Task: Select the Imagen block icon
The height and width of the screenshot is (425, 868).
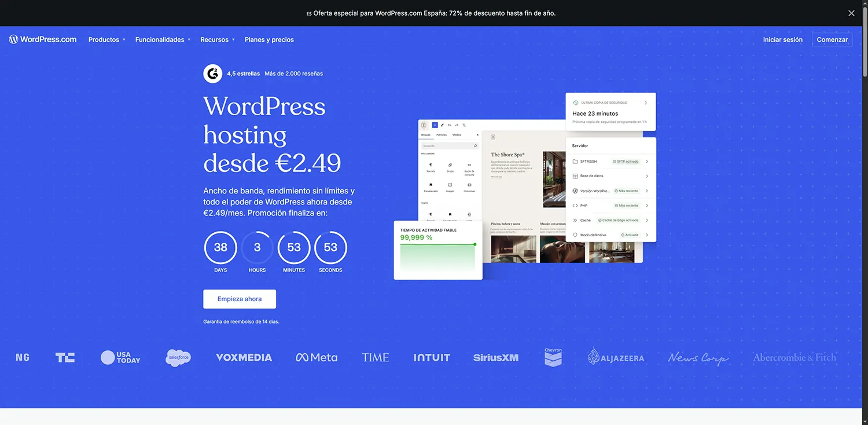Action: [x=450, y=184]
